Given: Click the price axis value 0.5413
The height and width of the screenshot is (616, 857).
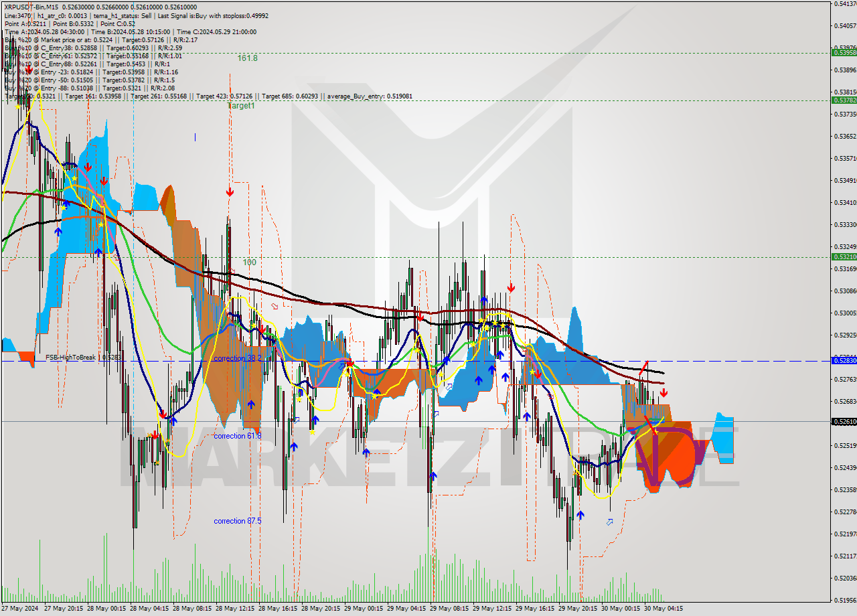Looking at the screenshot, I should (x=845, y=3).
